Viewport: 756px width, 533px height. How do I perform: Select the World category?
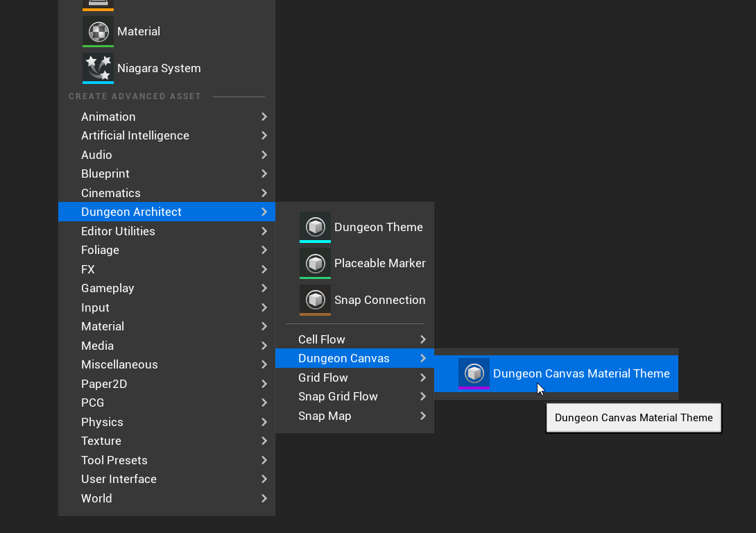point(167,498)
